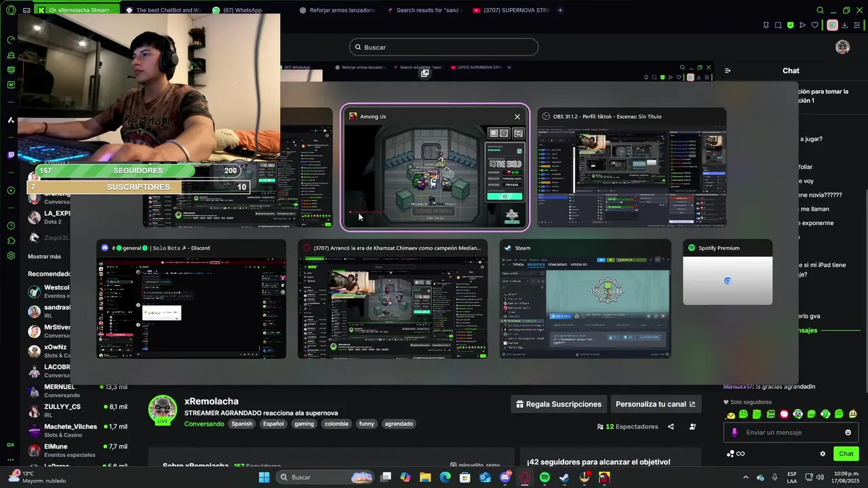Click the taskbar Buscar search box
Image resolution: width=868 pixels, height=488 pixels.
pyautogui.click(x=325, y=477)
